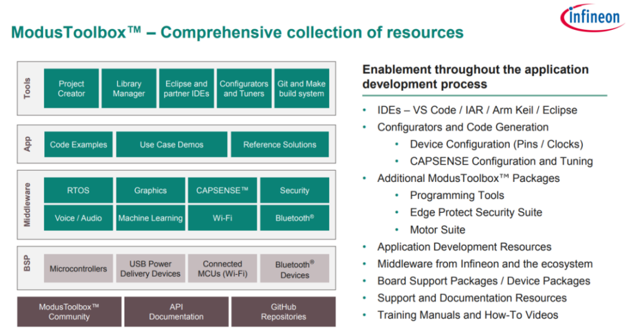Select 'Support and Documentation Resources' bullet
This screenshot has width=644, height=334.
tap(472, 298)
